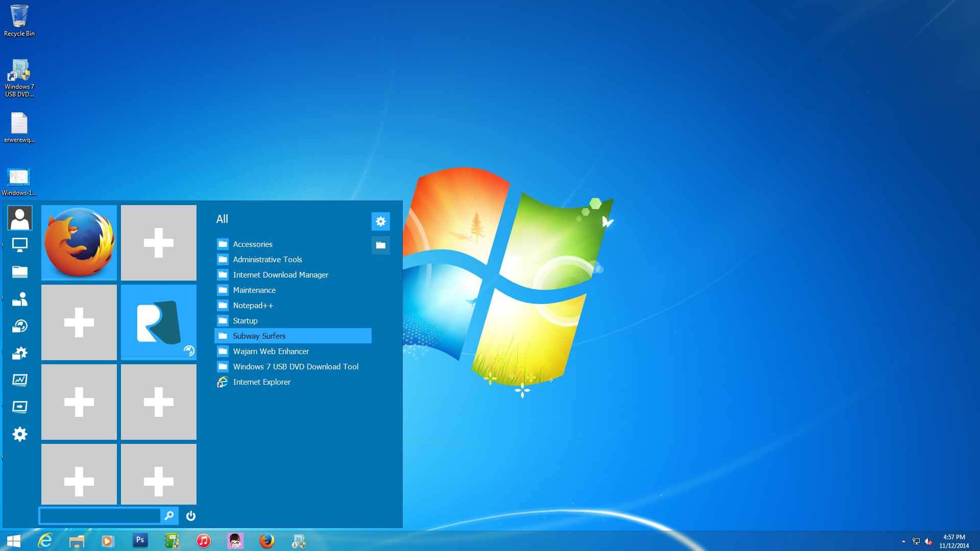This screenshot has height=551, width=980.
Task: Open the cartoon face taskbar icon
Action: [x=235, y=541]
